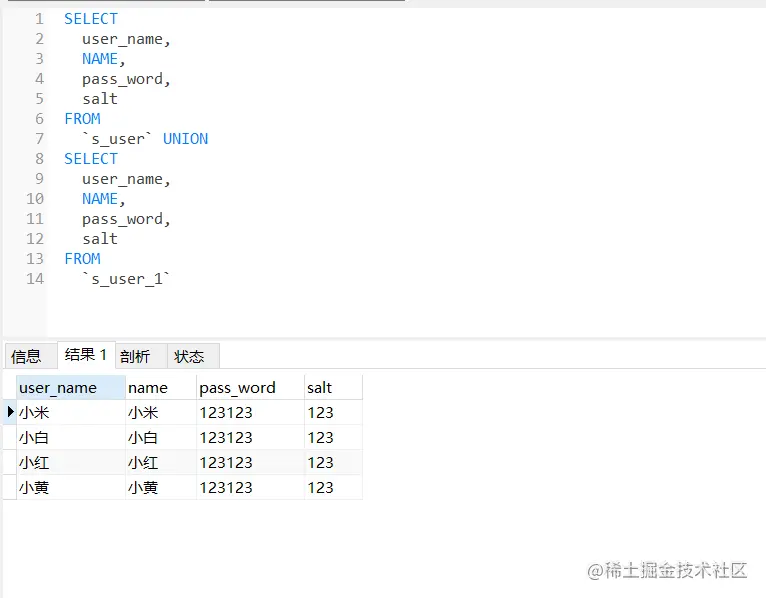Click the current-row arrow indicator beside 小米
The height and width of the screenshot is (598, 766).
point(10,412)
